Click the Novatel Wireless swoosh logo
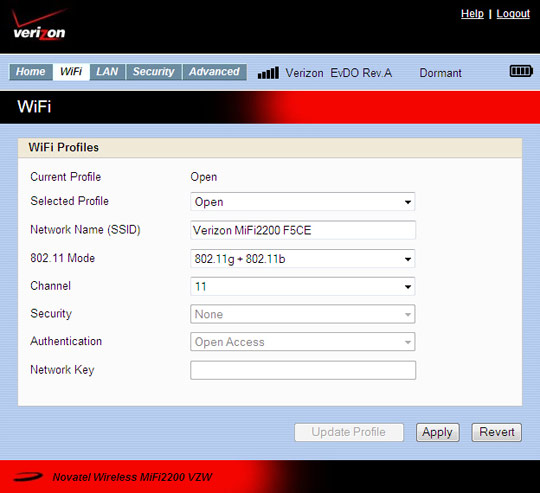The height and width of the screenshot is (493, 540). click(x=28, y=476)
